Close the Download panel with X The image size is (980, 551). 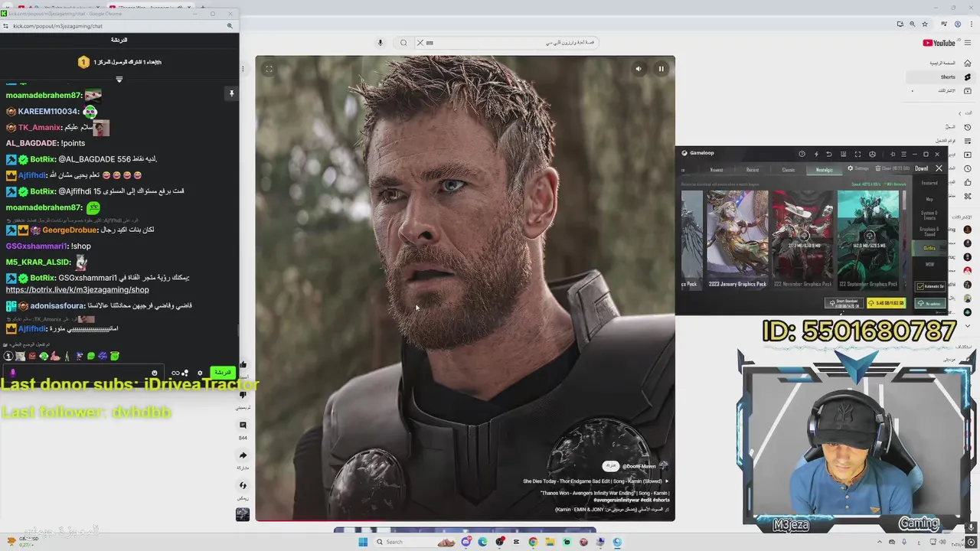pyautogui.click(x=939, y=168)
